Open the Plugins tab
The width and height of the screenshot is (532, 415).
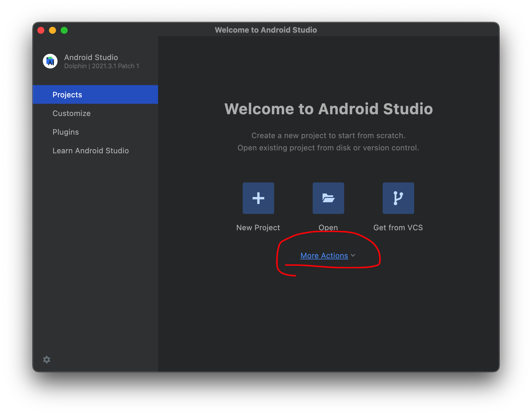pos(95,132)
